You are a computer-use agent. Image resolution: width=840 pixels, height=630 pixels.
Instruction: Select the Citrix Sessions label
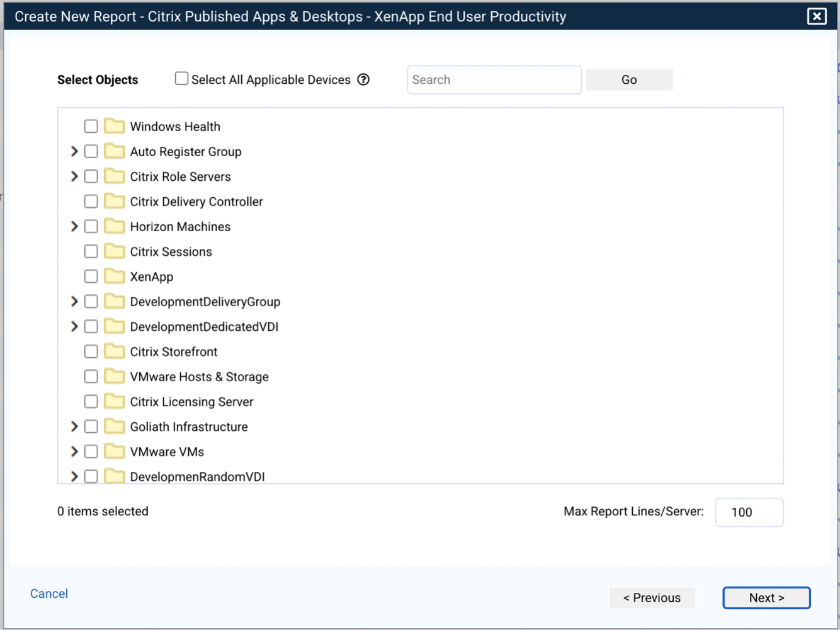171,252
